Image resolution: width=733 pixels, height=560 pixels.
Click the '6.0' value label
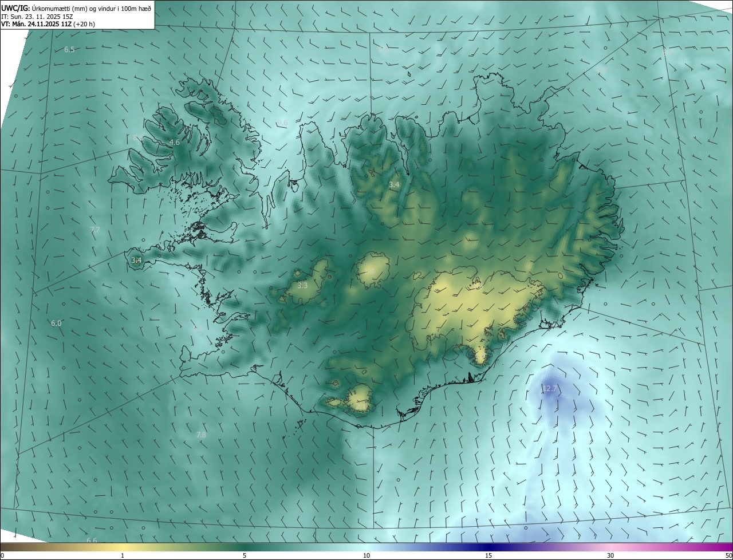56,323
